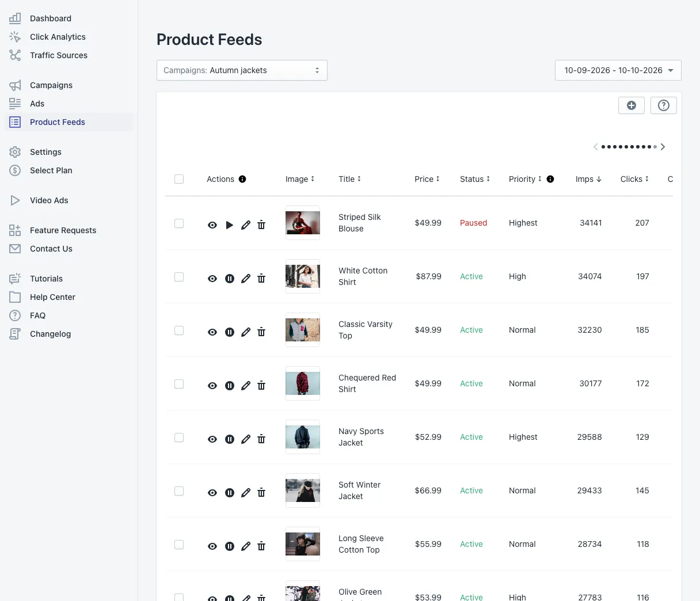Sort table by Price column
The height and width of the screenshot is (601, 700).
[427, 179]
